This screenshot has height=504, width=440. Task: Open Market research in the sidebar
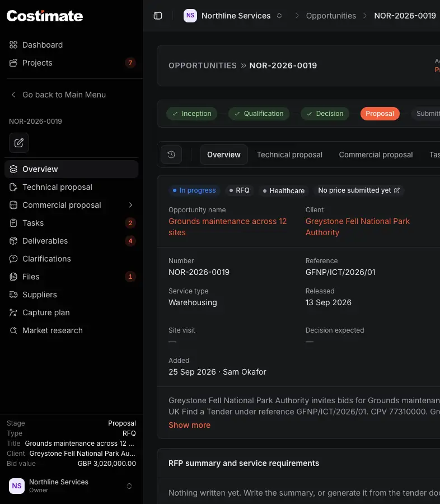click(x=71, y=330)
